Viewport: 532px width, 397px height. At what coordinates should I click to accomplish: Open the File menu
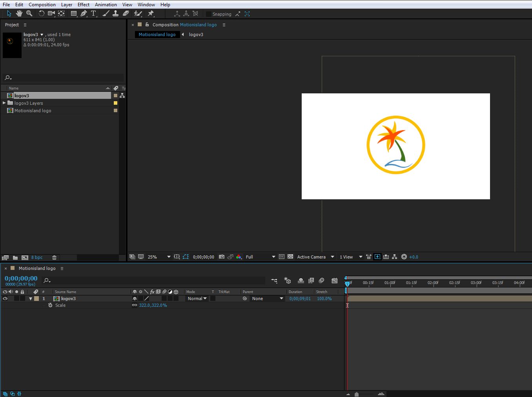(6, 5)
